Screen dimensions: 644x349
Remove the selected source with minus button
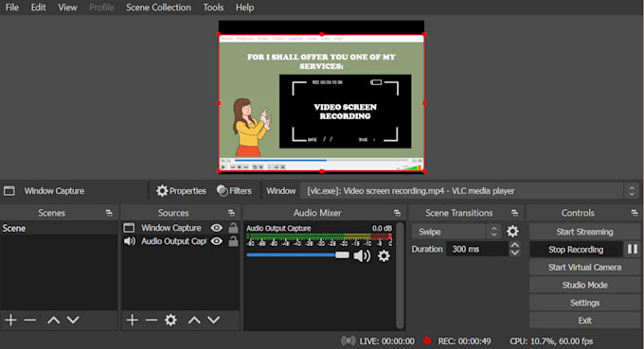pyautogui.click(x=152, y=320)
